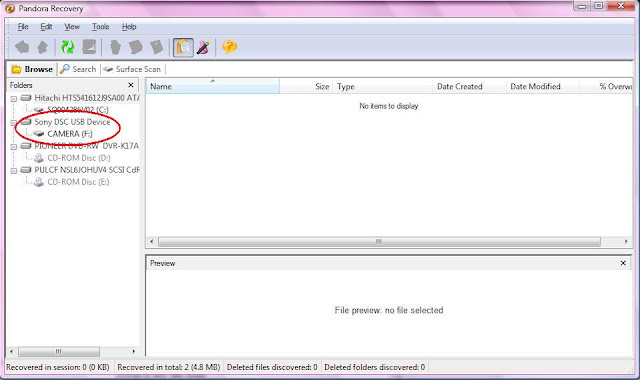Screen dimensions: 640x380
Task: Toggle the highlighted clipboard toolbar icon
Action: (183, 47)
